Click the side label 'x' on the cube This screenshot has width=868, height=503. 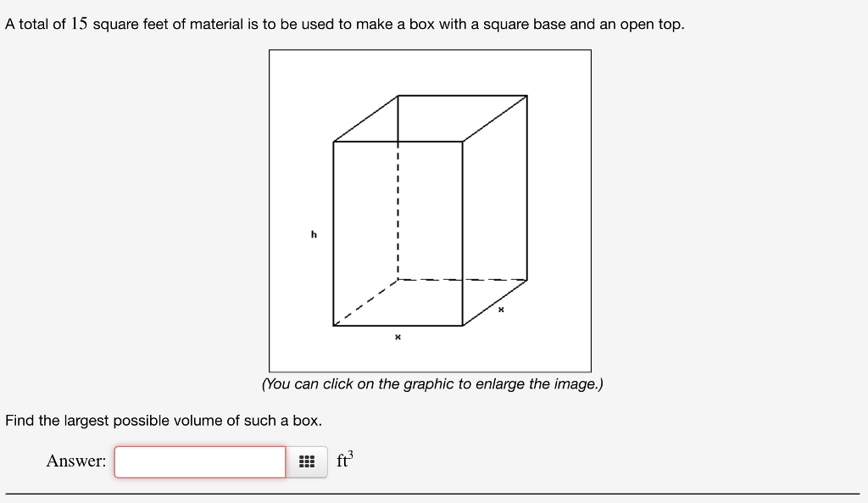click(501, 310)
